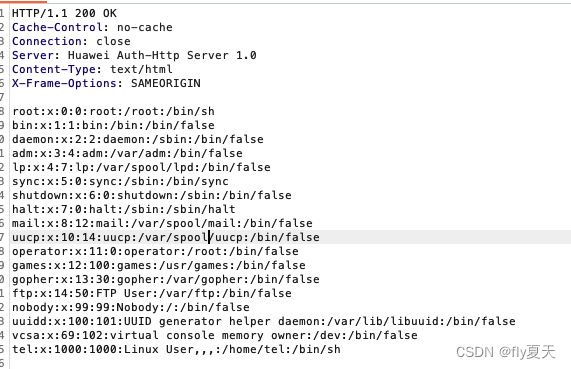Click the X-Frame-Options header name

tap(64, 83)
